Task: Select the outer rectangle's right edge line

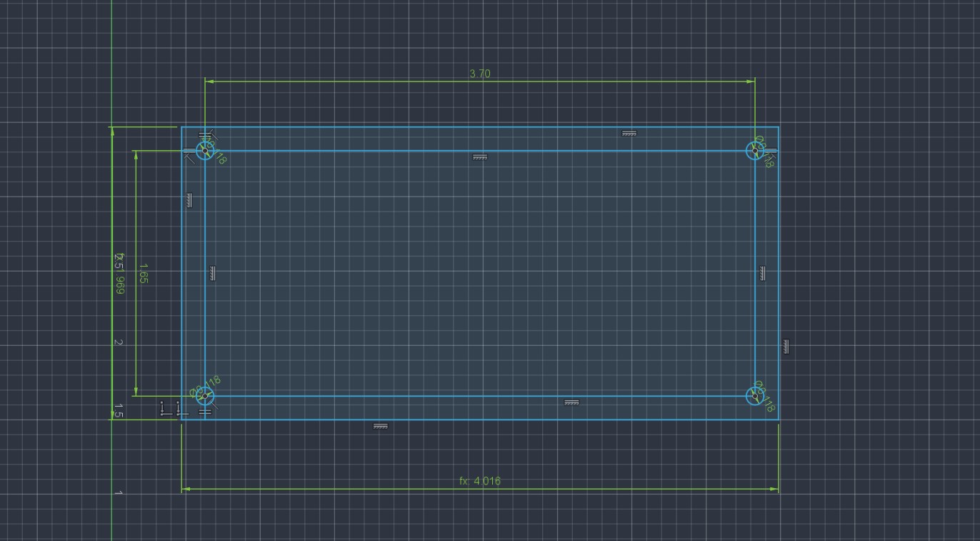Action: (x=779, y=273)
